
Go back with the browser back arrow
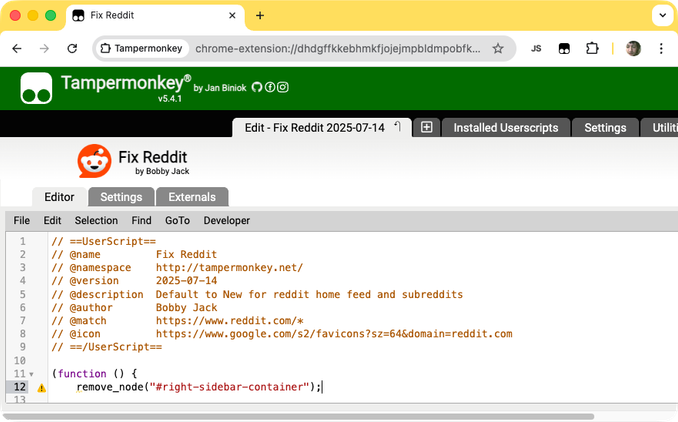point(17,48)
